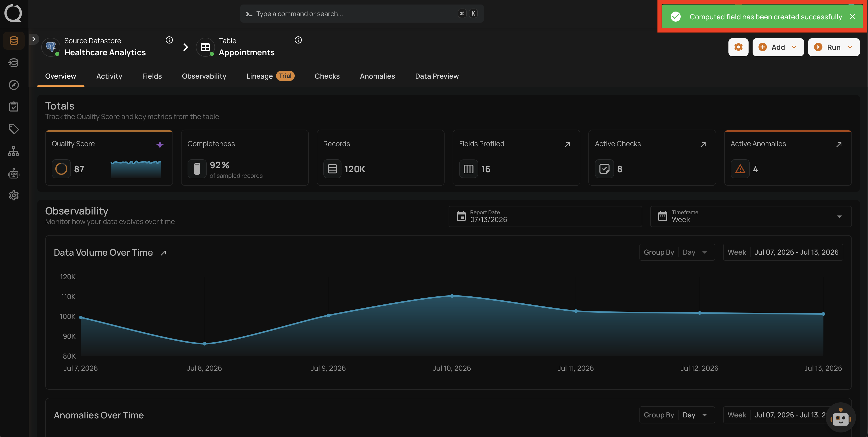The height and width of the screenshot is (437, 868).
Task: Expand the Add dropdown button
Action: 778,47
